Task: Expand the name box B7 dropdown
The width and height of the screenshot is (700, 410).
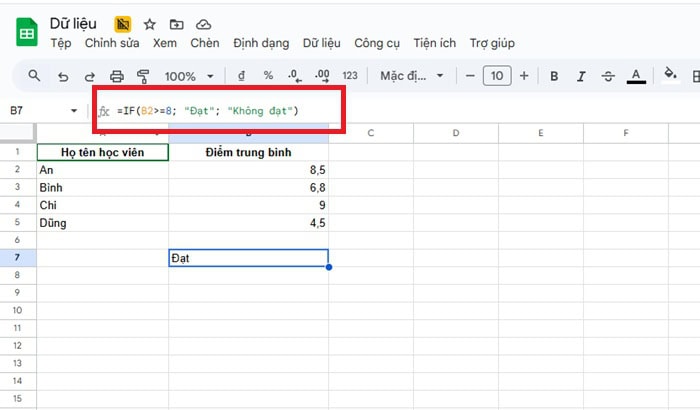Action: [x=74, y=111]
